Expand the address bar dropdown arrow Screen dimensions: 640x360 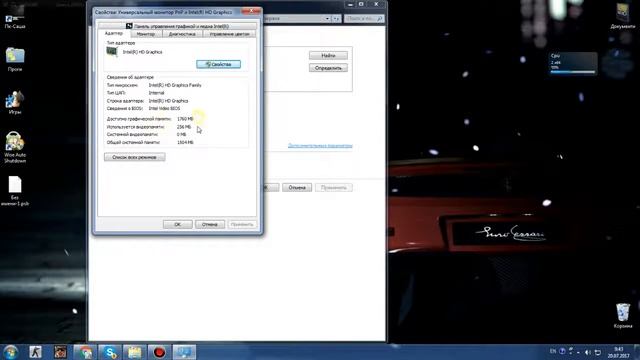click(327, 19)
